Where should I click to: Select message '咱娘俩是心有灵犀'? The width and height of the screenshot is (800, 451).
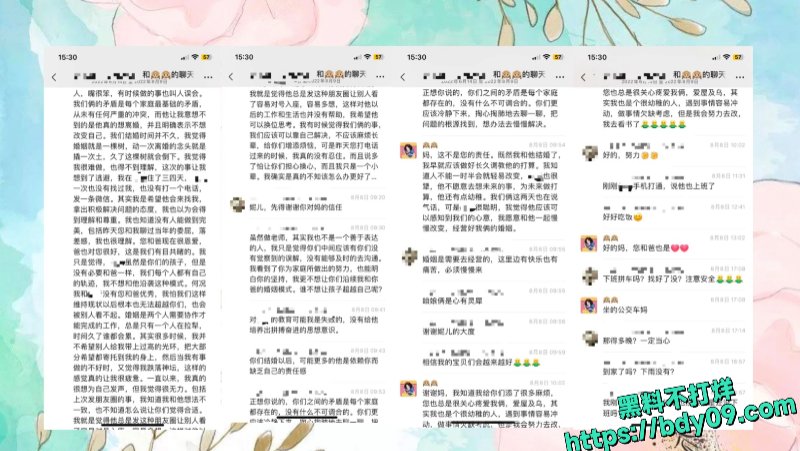[453, 301]
